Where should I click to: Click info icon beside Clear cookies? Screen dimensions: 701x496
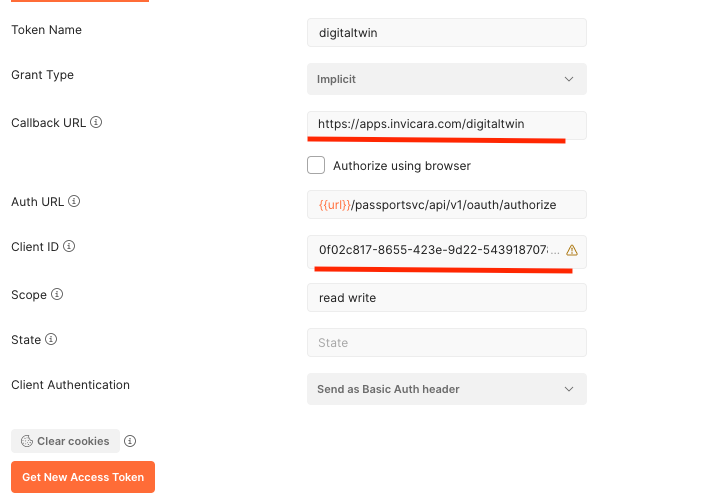tap(130, 441)
